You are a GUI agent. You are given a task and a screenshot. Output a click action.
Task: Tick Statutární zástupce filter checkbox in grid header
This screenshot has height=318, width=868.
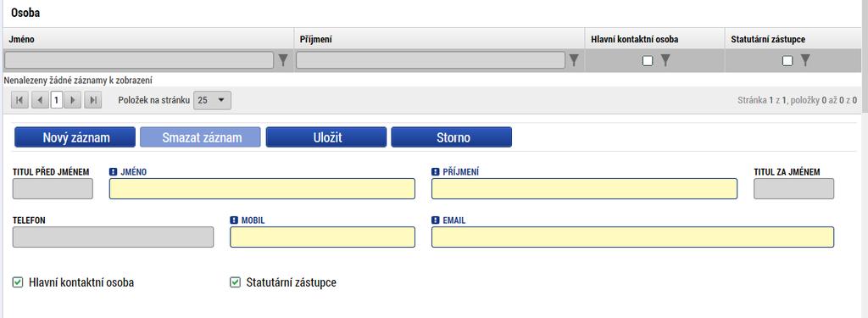787,61
